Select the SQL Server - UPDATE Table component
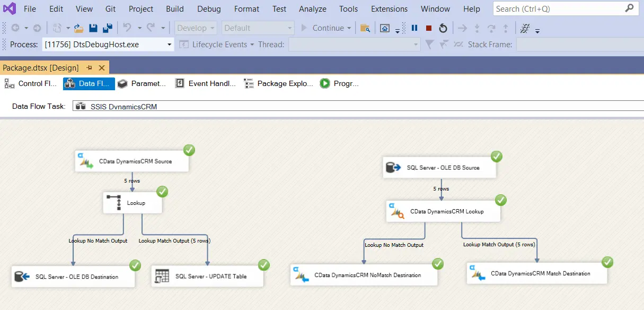This screenshot has width=644, height=310. (207, 277)
